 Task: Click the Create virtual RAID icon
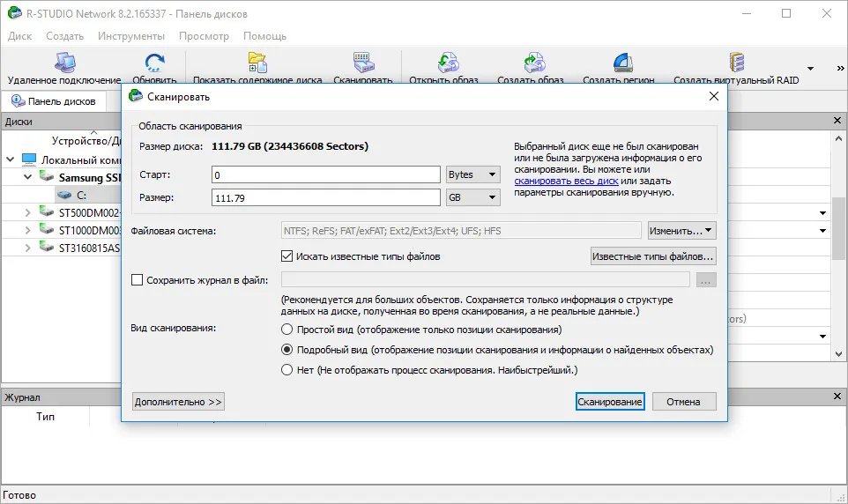point(737,63)
